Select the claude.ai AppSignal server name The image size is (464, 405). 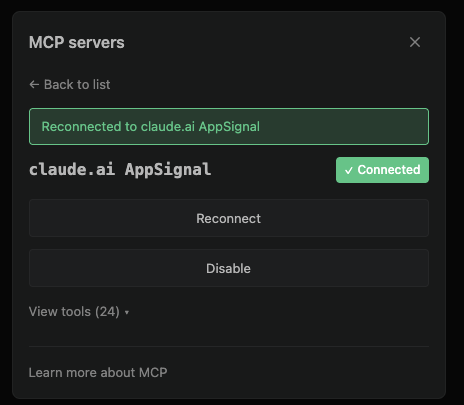tap(120, 169)
